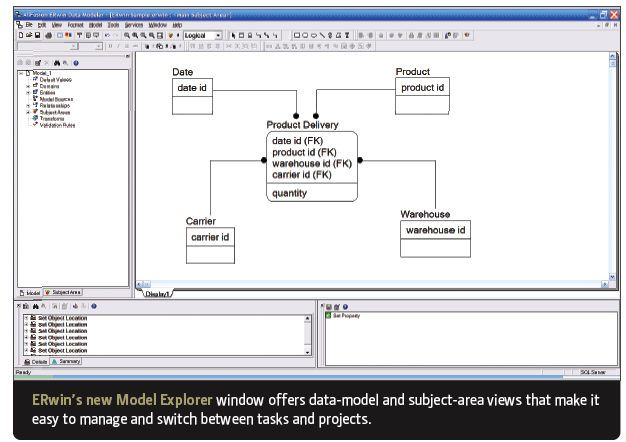Select Model Sources in model tree
The height and width of the screenshot is (442, 626).
point(56,99)
